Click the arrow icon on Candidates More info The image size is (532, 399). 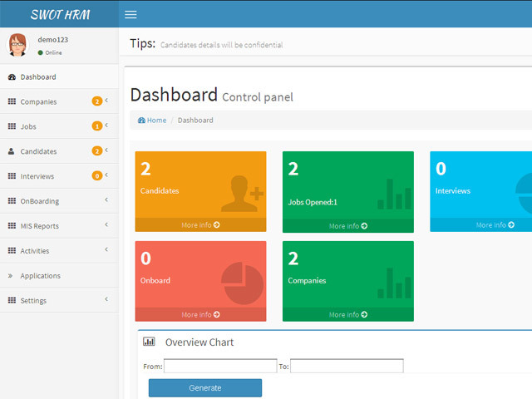(217, 224)
